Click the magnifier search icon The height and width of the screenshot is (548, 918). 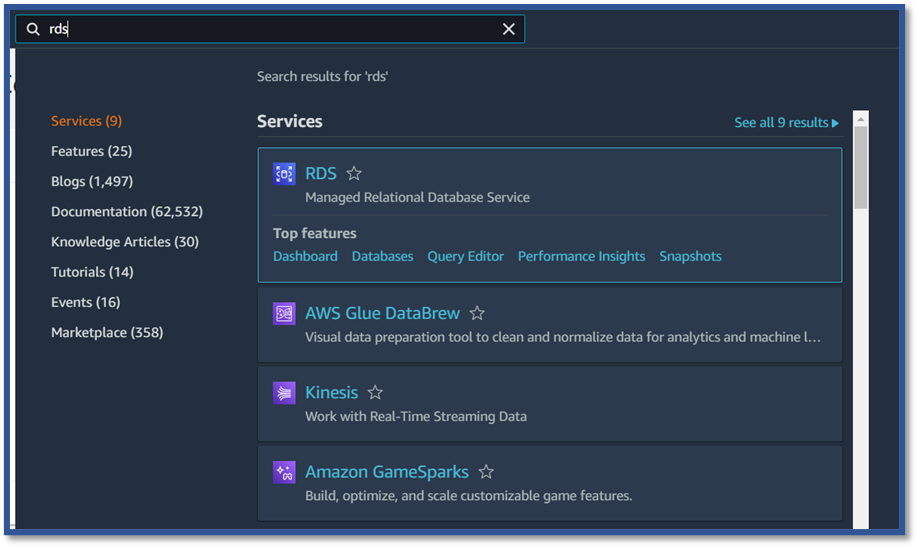click(x=33, y=29)
